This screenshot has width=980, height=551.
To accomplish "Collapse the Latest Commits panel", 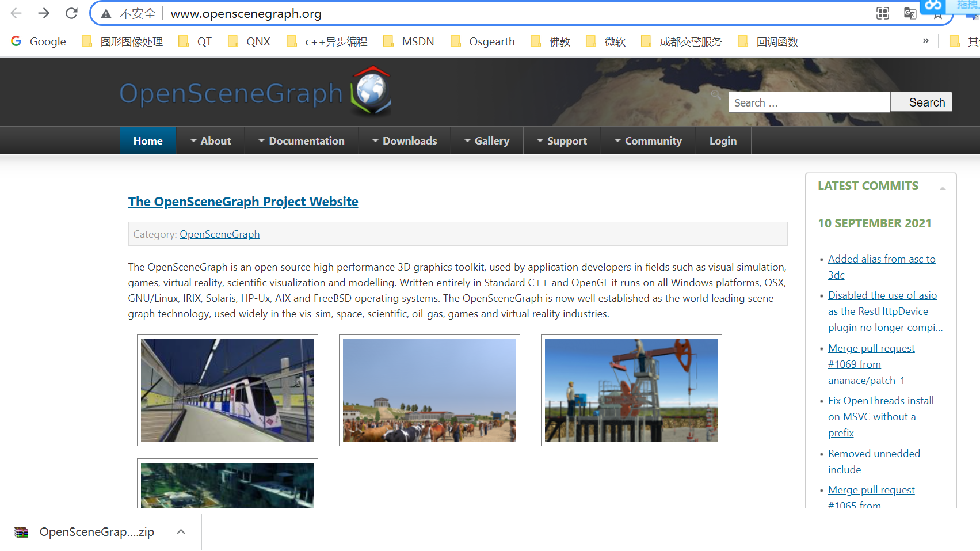I will click(943, 187).
